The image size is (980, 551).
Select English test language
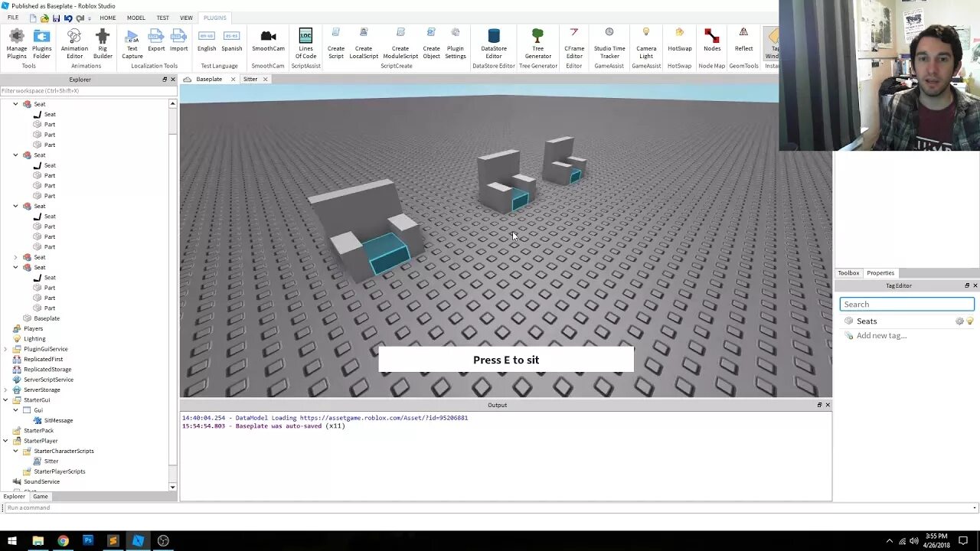[207, 41]
